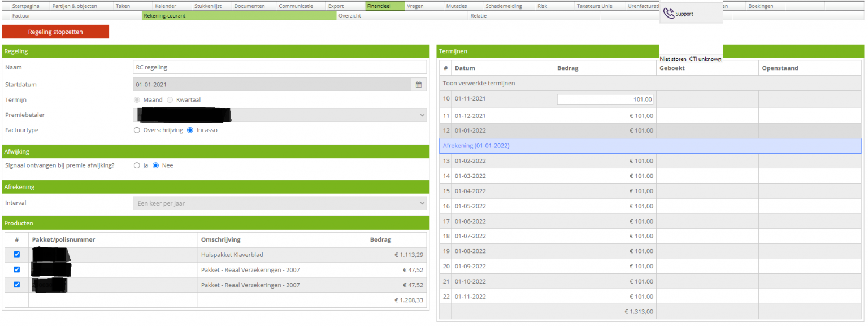This screenshot has width=868, height=327.
Task: Open the Overzicht sub-tab
Action: point(350,16)
